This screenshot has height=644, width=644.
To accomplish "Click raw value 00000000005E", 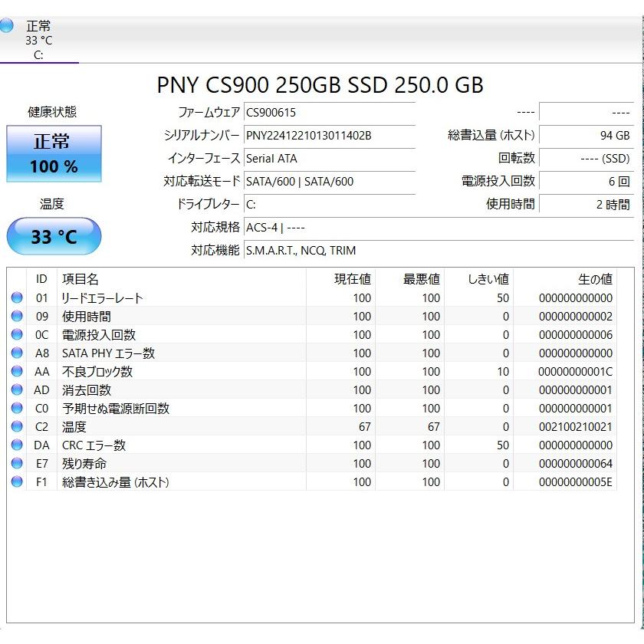I will [576, 481].
